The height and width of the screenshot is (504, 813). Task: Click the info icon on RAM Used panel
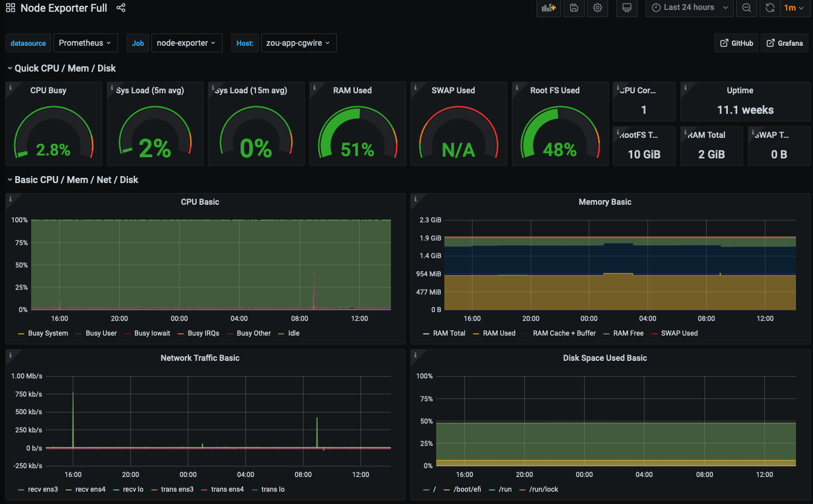(314, 87)
